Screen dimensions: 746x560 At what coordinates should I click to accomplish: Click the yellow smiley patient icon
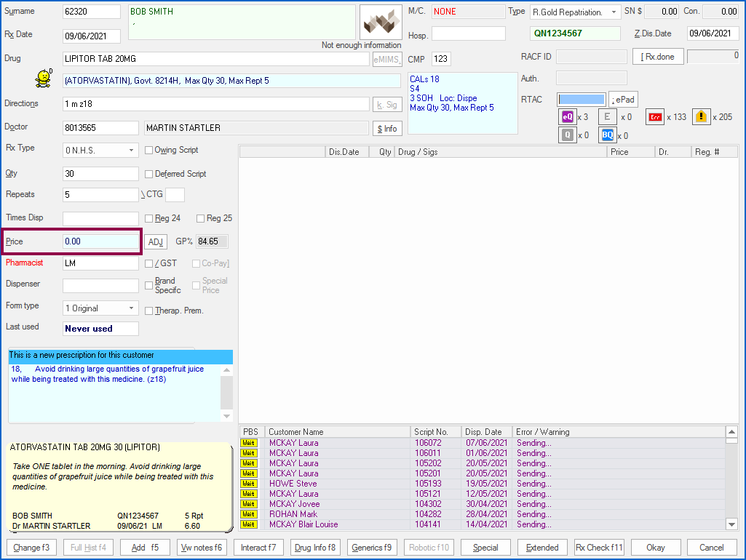[44, 79]
